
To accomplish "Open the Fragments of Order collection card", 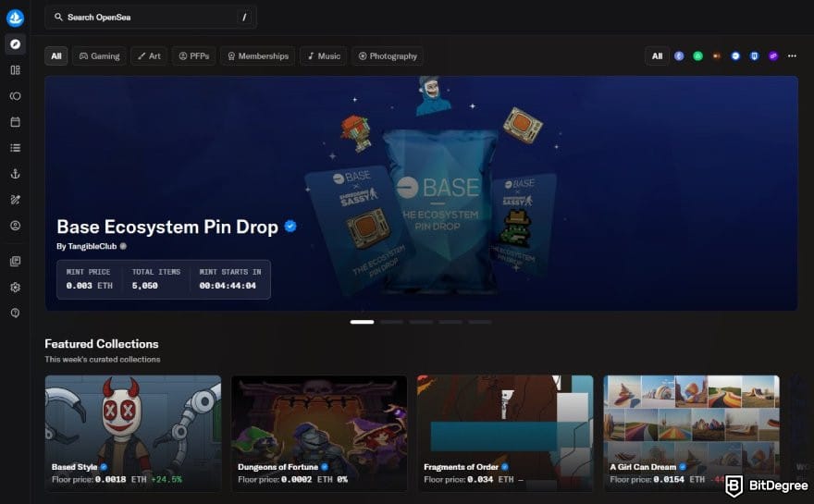I will pos(505,433).
